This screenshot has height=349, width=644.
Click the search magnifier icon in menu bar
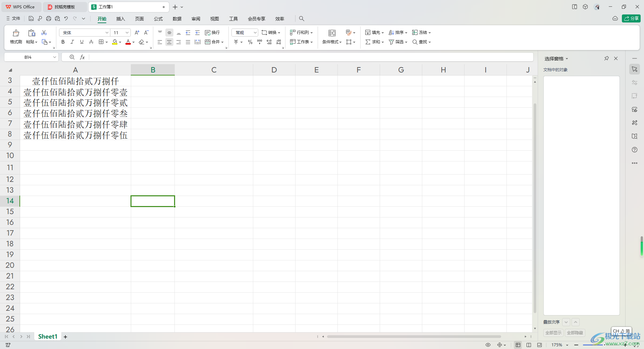[x=302, y=19]
